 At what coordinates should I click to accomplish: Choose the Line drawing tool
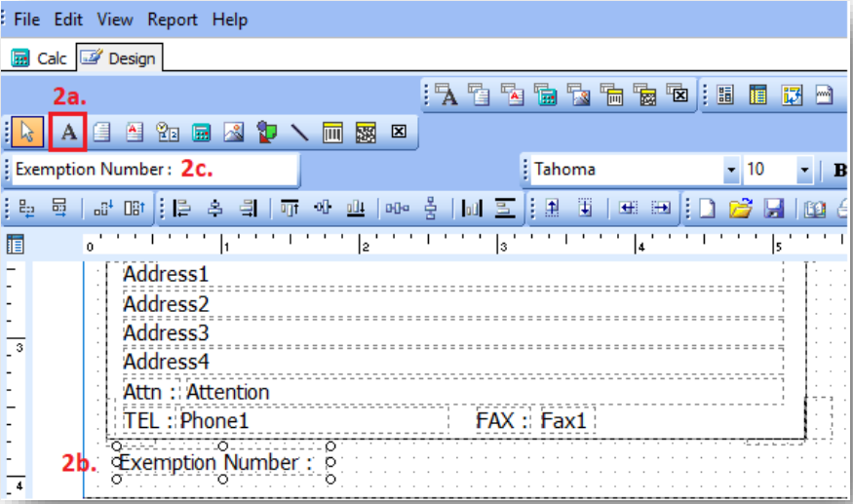[x=299, y=133]
